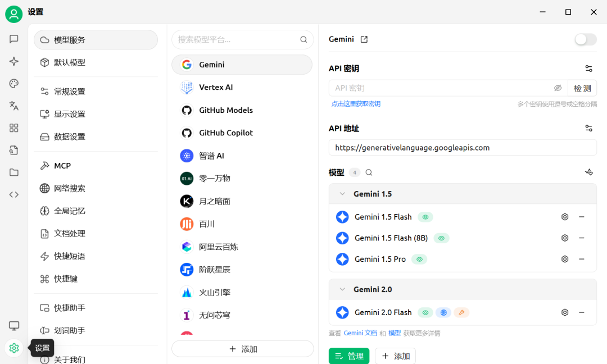
Task: Select GitHub Models provider
Action: [x=242, y=110]
